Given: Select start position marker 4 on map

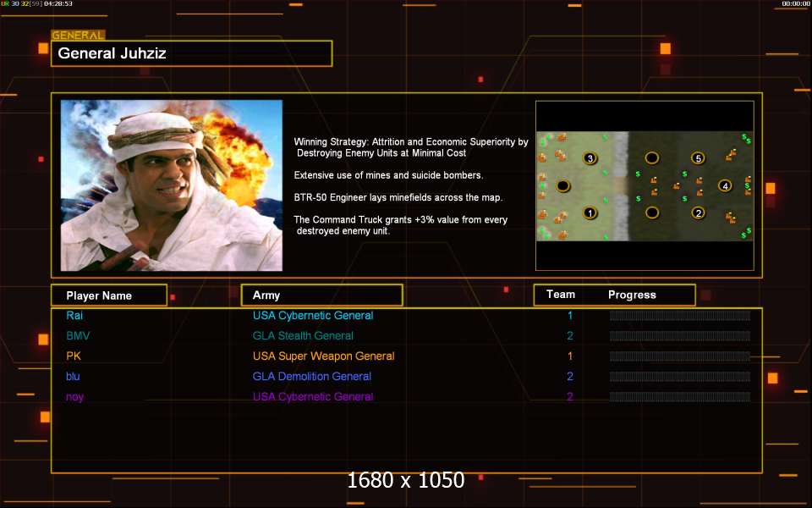Looking at the screenshot, I should [x=725, y=185].
